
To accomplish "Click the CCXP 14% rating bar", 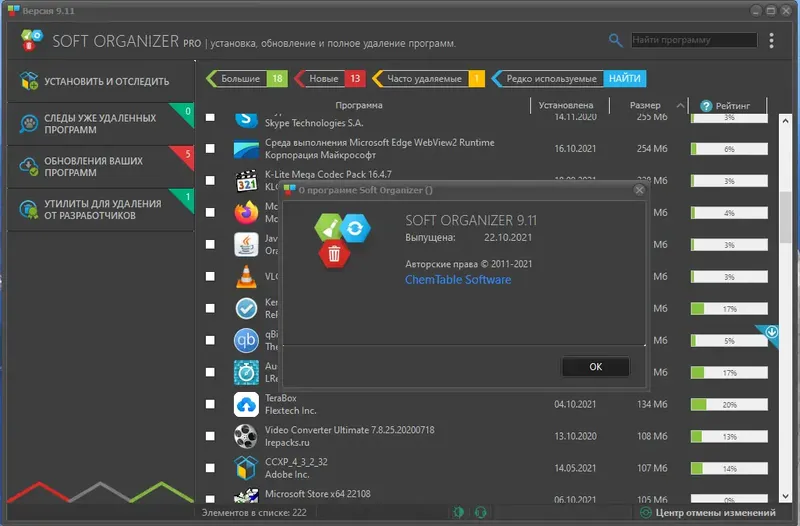I will point(729,468).
